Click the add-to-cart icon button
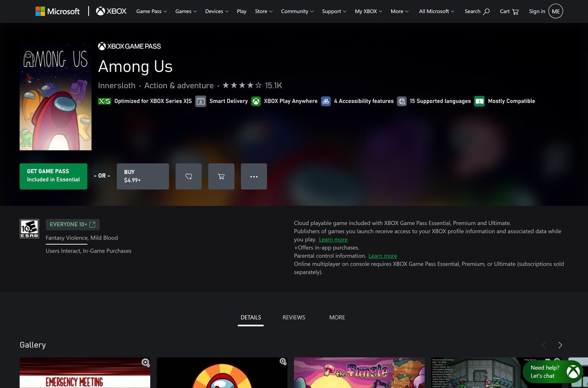The height and width of the screenshot is (388, 588). [221, 176]
